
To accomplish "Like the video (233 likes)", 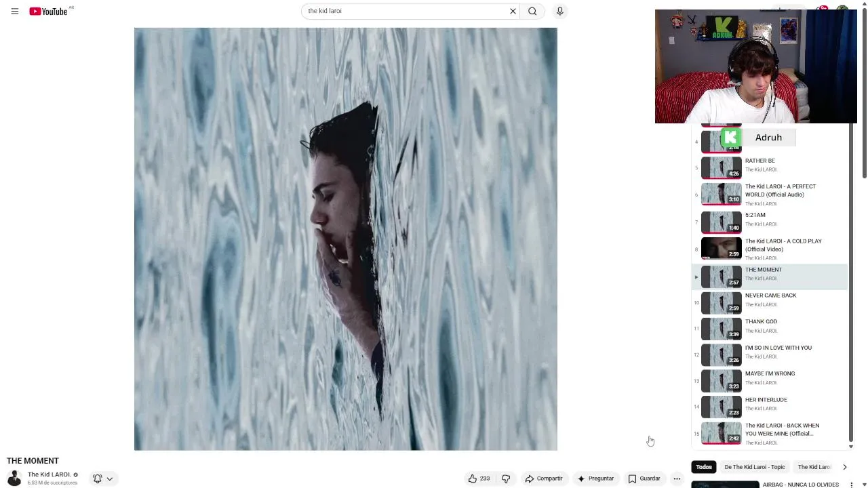I will pyautogui.click(x=479, y=479).
